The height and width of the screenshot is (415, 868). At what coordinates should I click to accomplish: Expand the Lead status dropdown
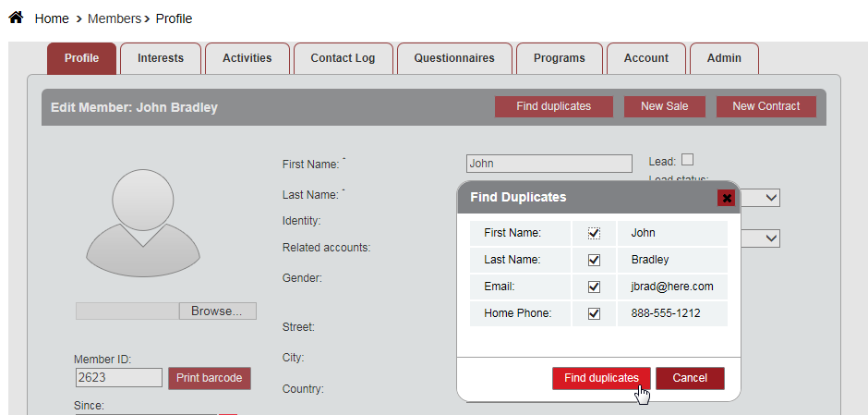click(771, 197)
